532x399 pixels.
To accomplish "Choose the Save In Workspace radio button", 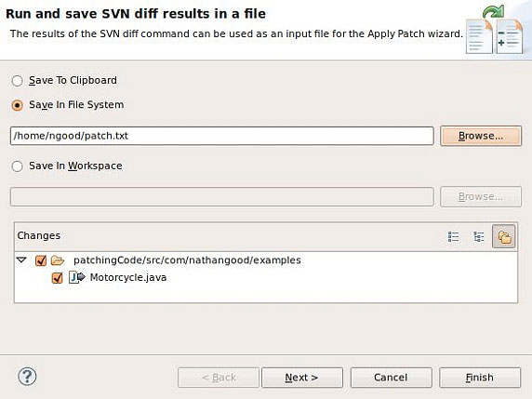I will point(18,166).
